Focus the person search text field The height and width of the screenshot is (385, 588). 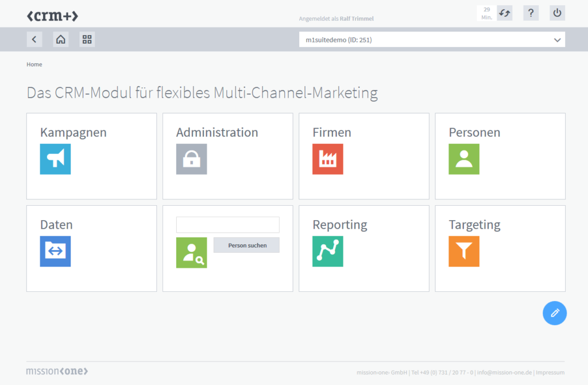coord(227,225)
